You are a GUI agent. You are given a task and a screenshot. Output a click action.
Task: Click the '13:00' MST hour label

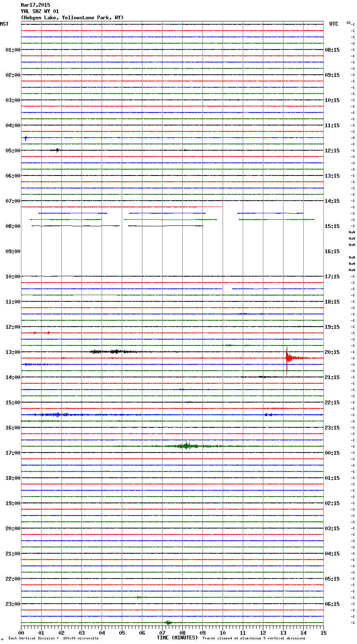click(13, 352)
